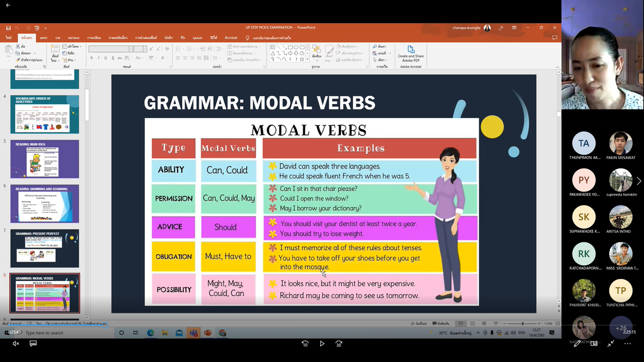
Task: Toggle Bold formatting in the ribbon
Action: 92,58
